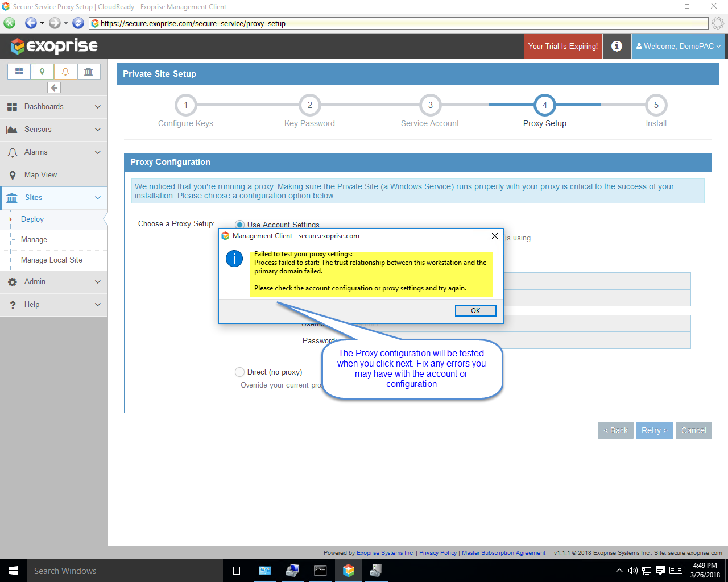Open Map View in the sidebar
Viewport: 728px width, 582px height.
tap(54, 175)
